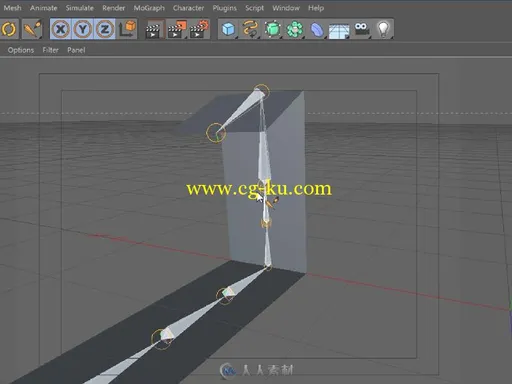Screen dimensions: 512x384
Task: Open the spline pen tool icon
Action: point(251,29)
